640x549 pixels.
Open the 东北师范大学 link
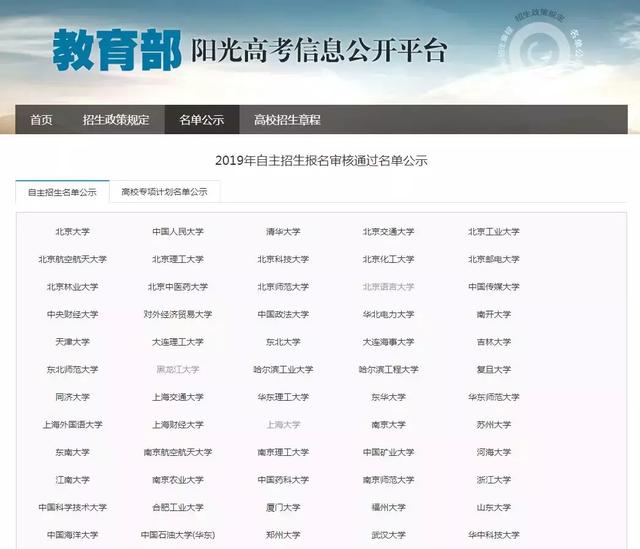point(73,369)
